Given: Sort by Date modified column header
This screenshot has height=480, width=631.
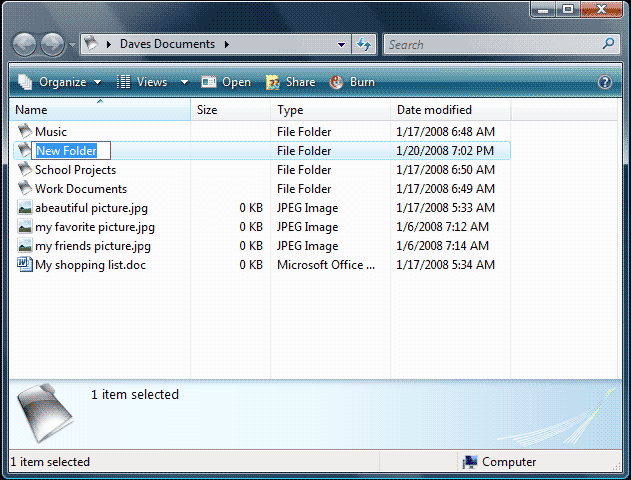Looking at the screenshot, I should point(450,109).
